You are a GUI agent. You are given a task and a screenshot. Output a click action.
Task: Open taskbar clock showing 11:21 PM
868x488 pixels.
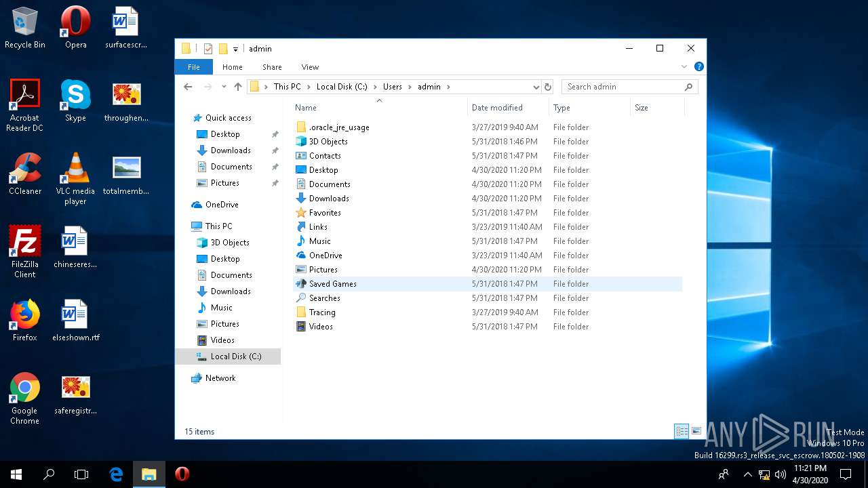810,474
